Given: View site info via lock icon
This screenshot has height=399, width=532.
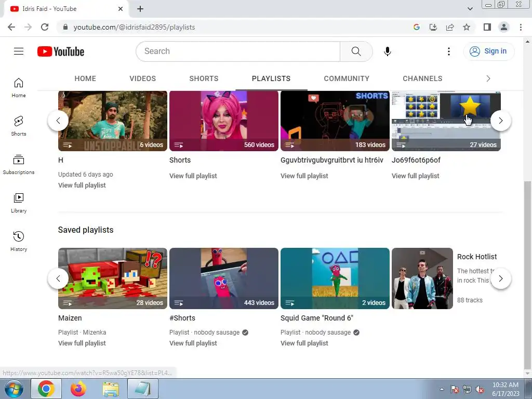Looking at the screenshot, I should click(65, 27).
